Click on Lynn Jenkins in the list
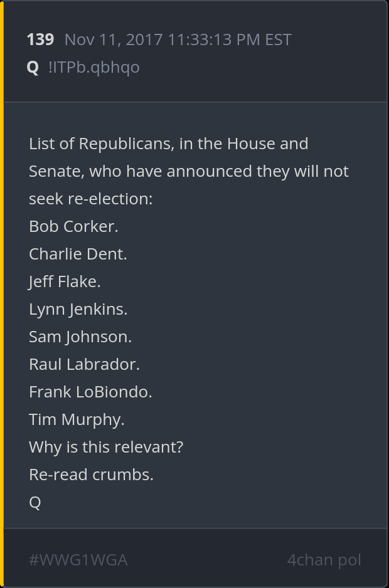This screenshot has width=389, height=588. pos(78,309)
